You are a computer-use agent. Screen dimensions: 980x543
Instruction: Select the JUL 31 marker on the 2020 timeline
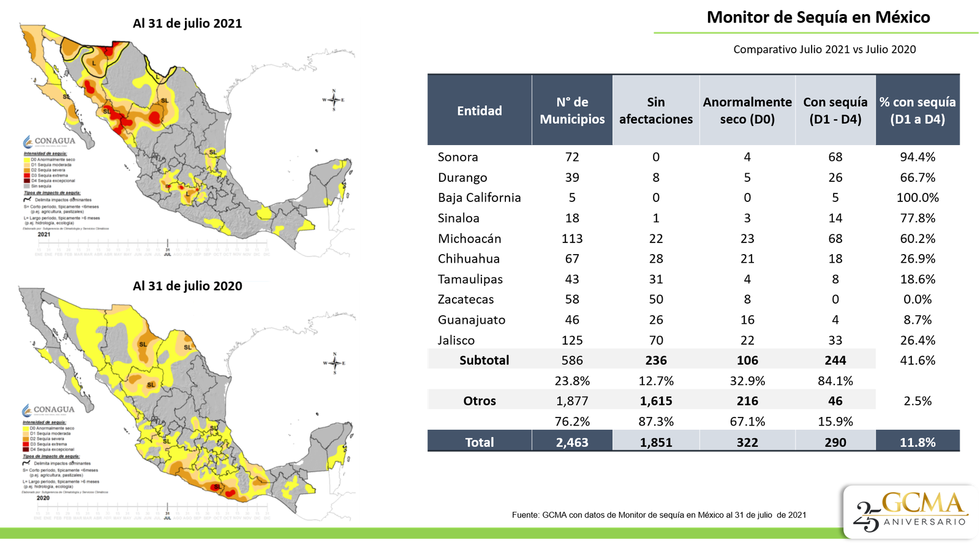167,514
